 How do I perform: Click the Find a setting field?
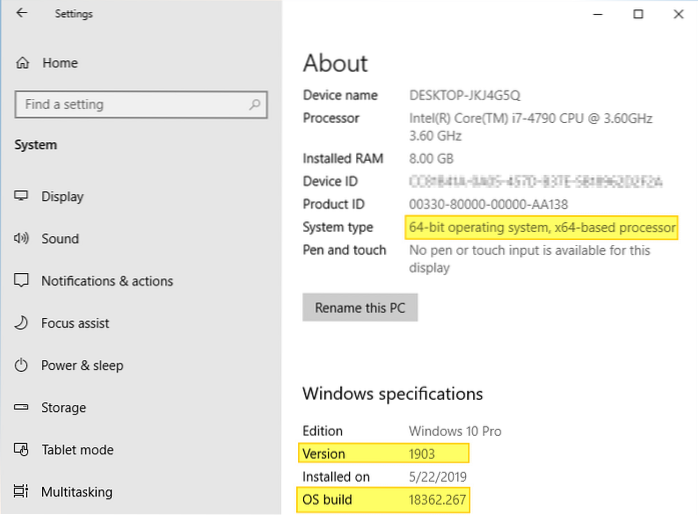point(141,105)
